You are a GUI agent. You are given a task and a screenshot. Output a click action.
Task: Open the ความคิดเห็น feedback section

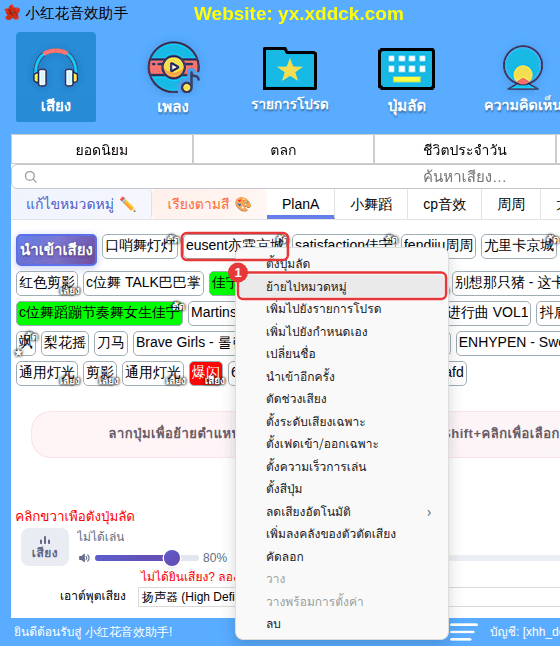[523, 79]
